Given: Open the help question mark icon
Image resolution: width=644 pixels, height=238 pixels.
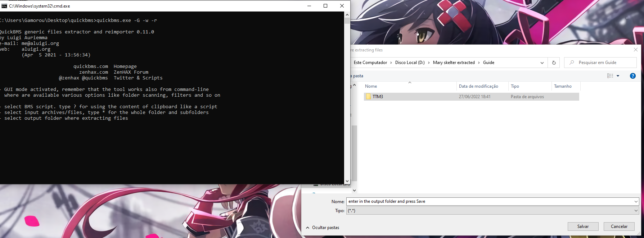Looking at the screenshot, I should (632, 76).
